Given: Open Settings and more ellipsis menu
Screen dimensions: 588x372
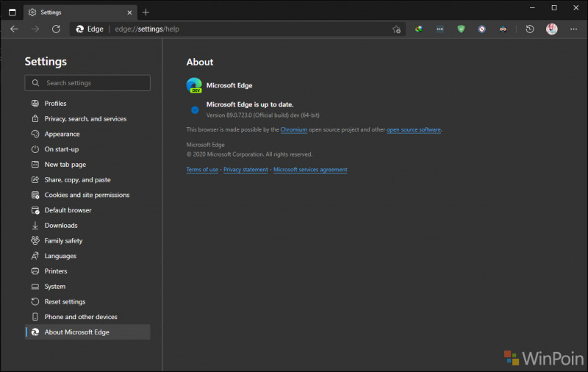Looking at the screenshot, I should pos(573,29).
